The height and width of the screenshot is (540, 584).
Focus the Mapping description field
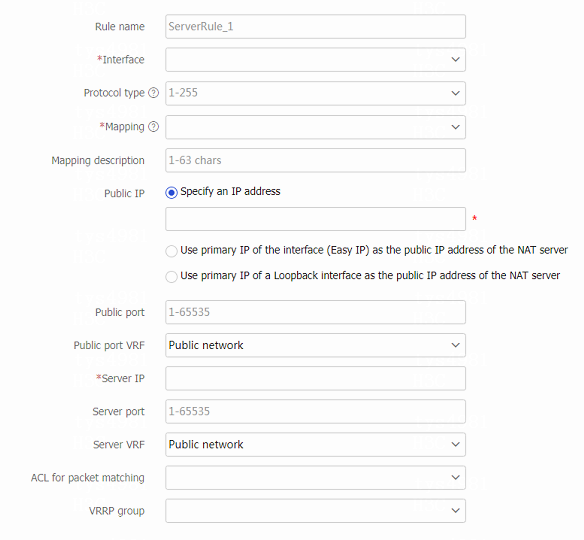coord(315,160)
